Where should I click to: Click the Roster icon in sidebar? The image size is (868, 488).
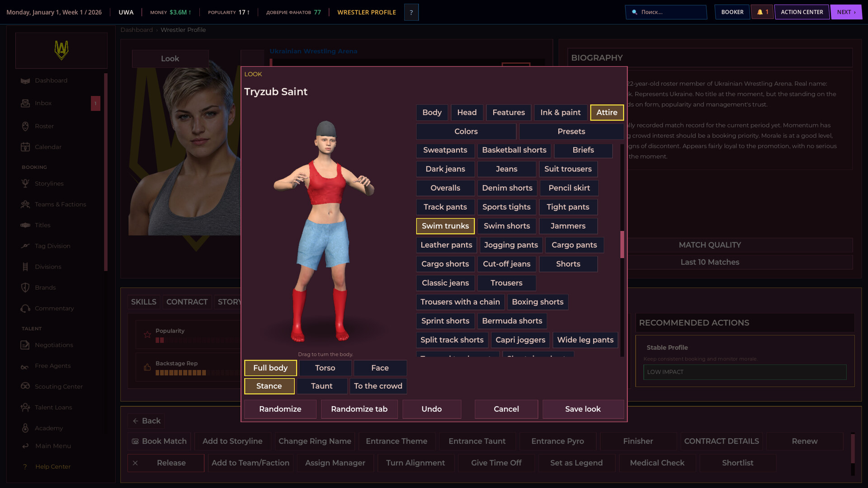click(25, 126)
